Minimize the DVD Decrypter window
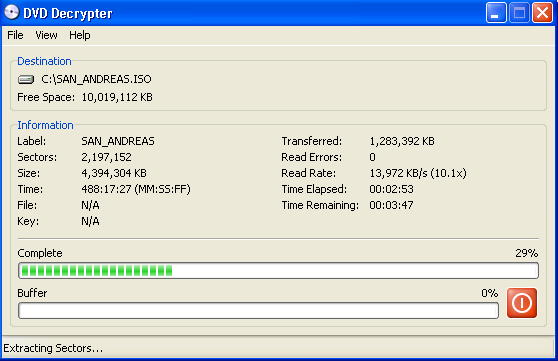558x361 pixels. point(496,12)
